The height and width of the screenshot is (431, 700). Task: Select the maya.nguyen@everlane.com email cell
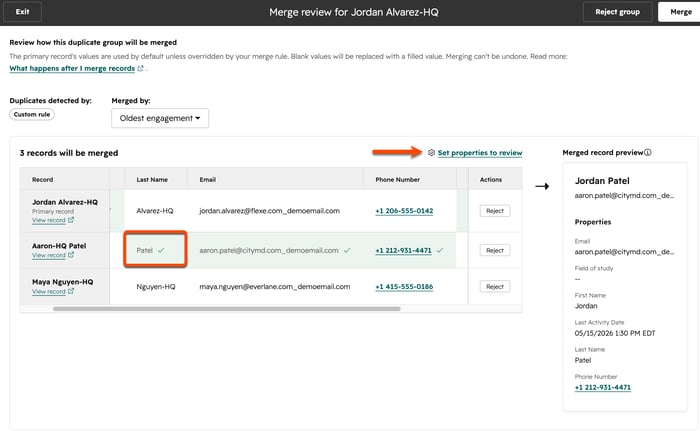click(x=275, y=287)
